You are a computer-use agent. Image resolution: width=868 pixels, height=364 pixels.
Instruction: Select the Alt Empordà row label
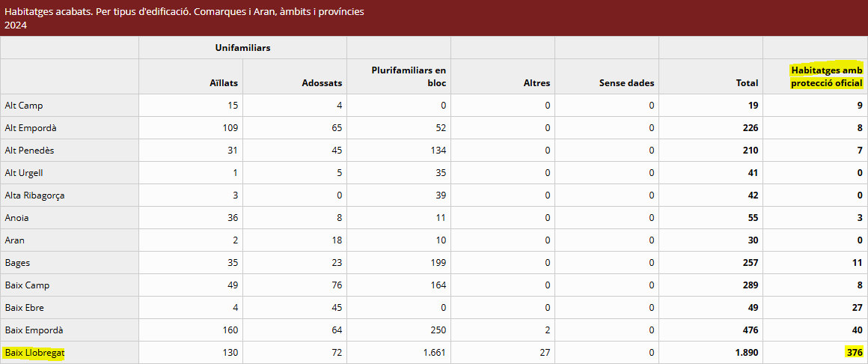pos(31,128)
